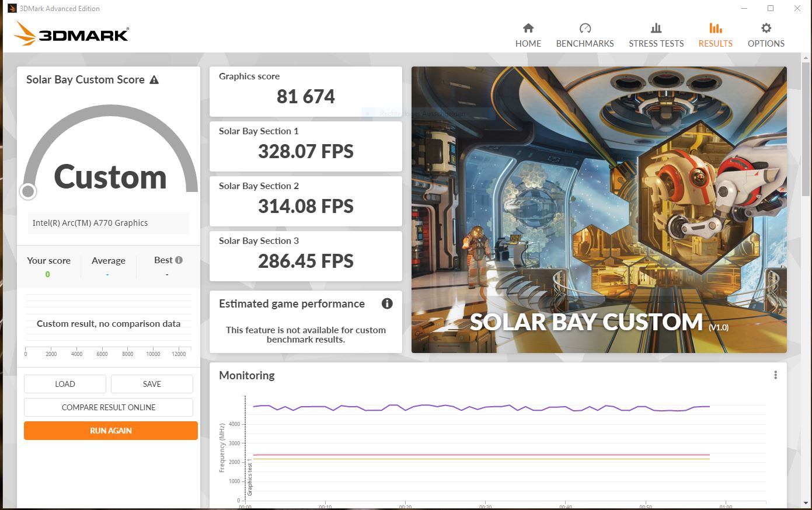Image resolution: width=812 pixels, height=510 pixels.
Task: Click the Average column header
Action: pyautogui.click(x=109, y=261)
